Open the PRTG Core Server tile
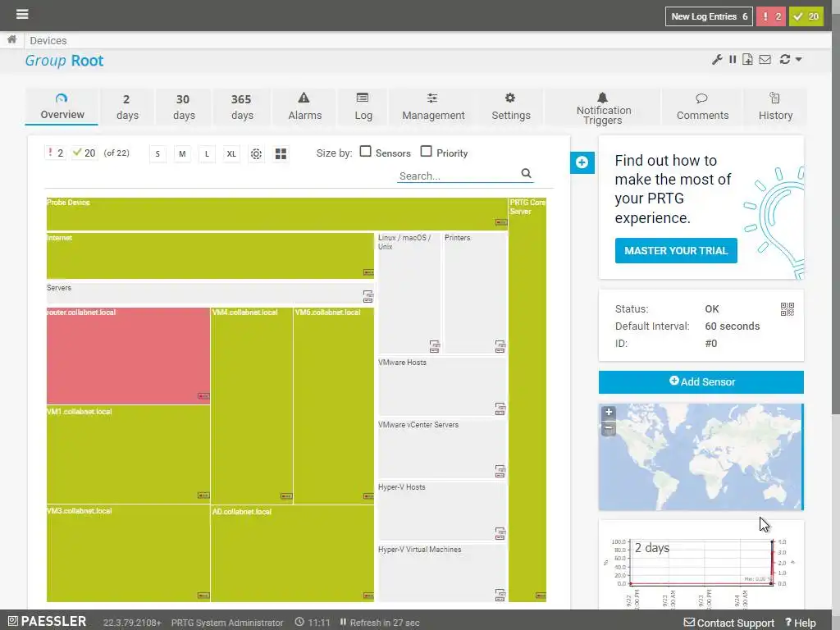 point(527,399)
